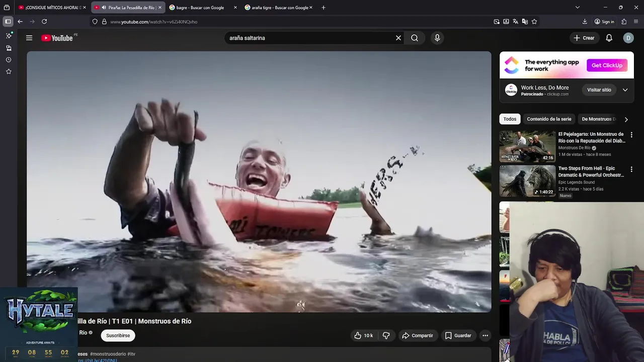Select De Monstruos De chip

pos(599,119)
